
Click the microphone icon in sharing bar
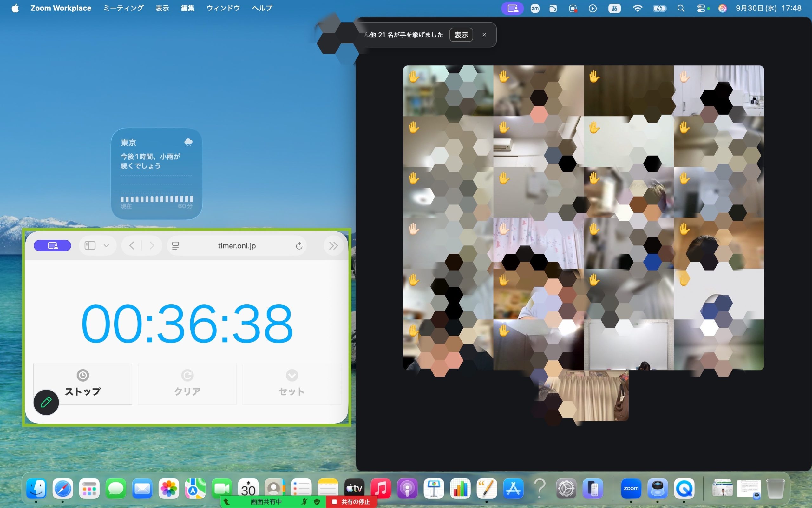304,502
